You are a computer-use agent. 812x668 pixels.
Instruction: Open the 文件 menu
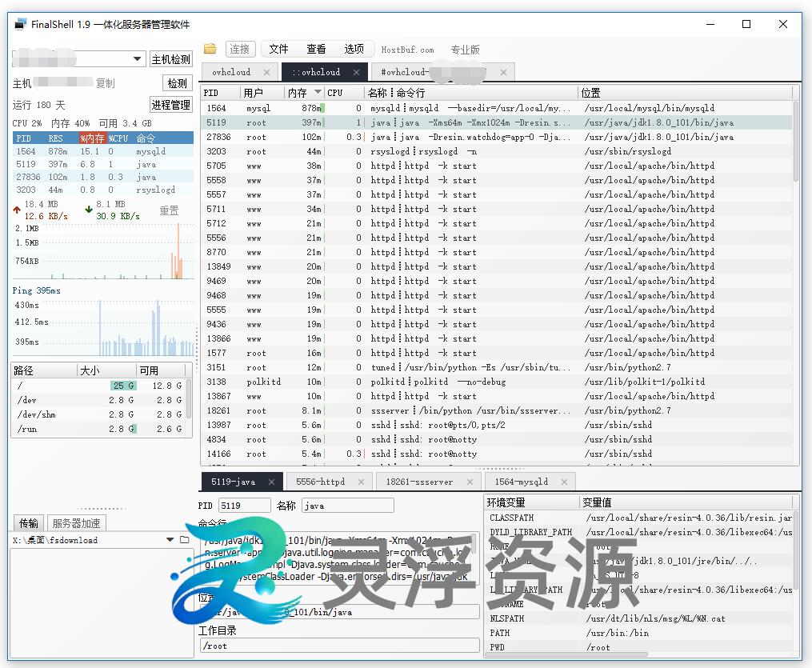coord(278,49)
